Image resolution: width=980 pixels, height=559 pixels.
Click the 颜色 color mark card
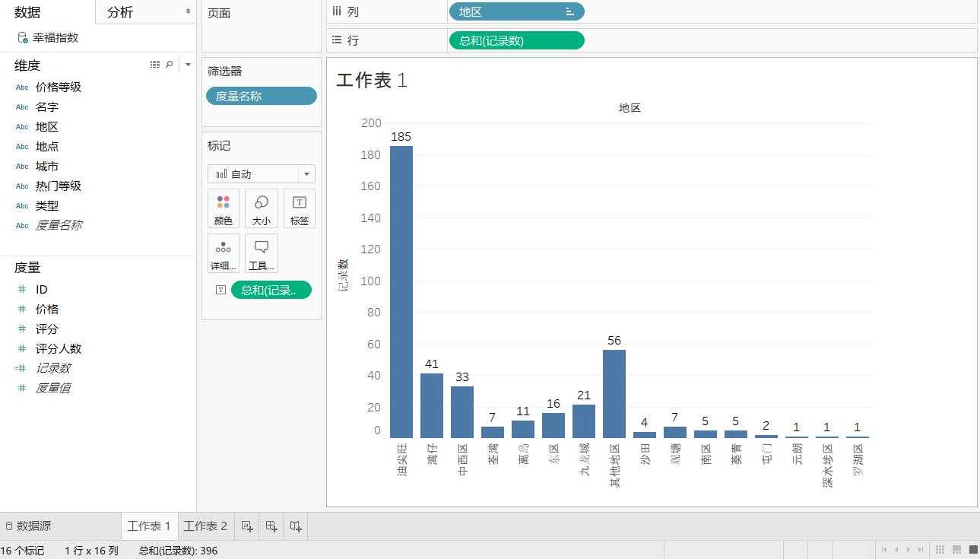point(223,208)
